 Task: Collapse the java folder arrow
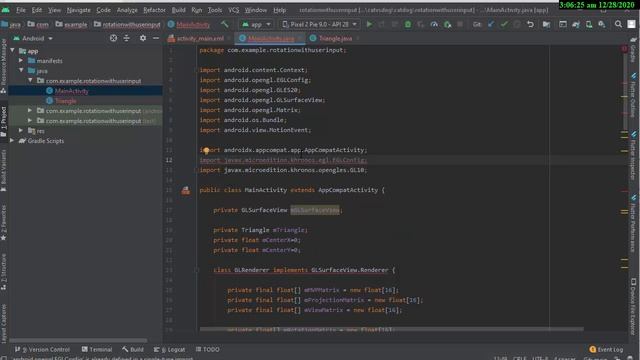click(21, 70)
